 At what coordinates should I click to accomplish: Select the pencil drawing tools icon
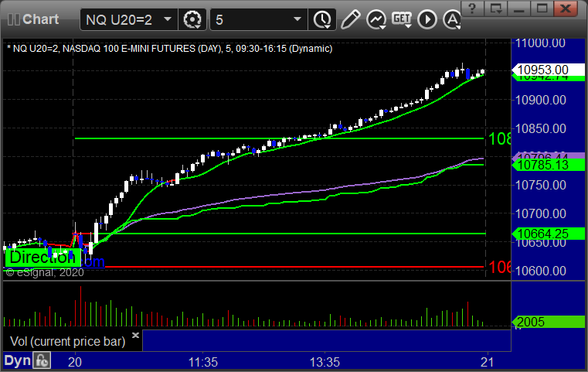pos(350,19)
